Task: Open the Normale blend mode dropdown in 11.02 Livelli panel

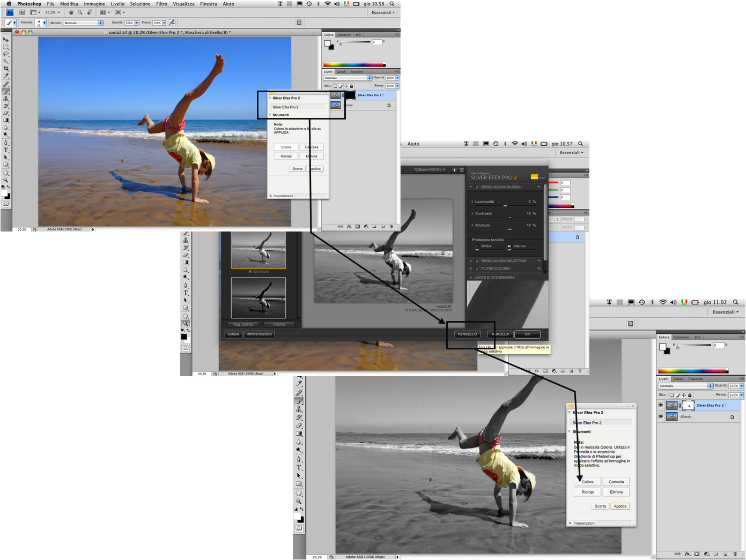Action: click(686, 386)
